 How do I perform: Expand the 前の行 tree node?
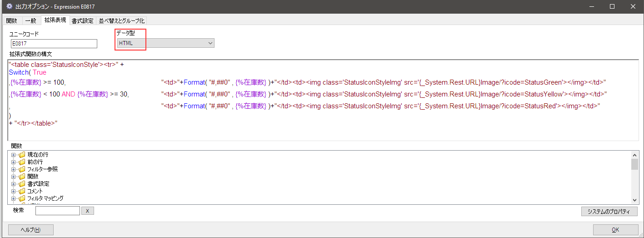14,162
